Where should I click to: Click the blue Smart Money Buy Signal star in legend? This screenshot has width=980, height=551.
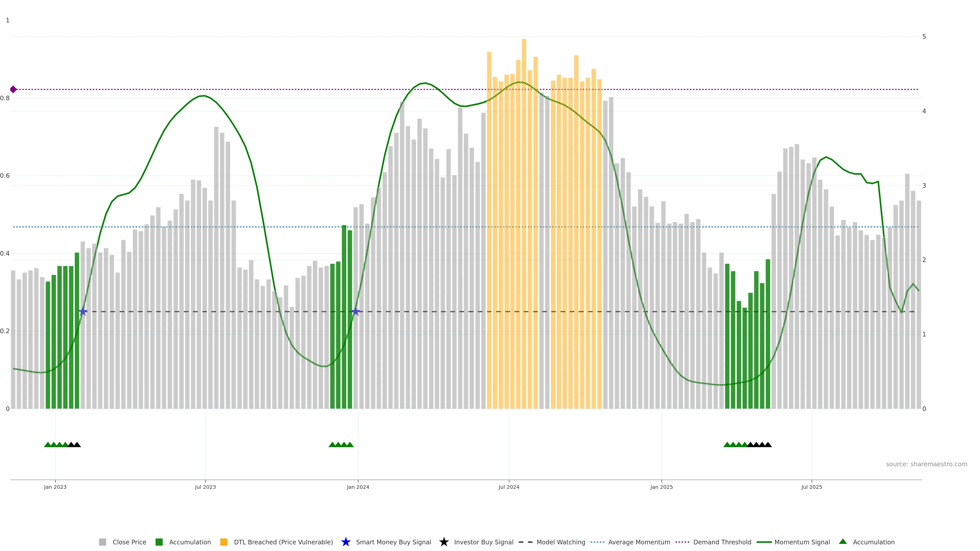coord(346,542)
